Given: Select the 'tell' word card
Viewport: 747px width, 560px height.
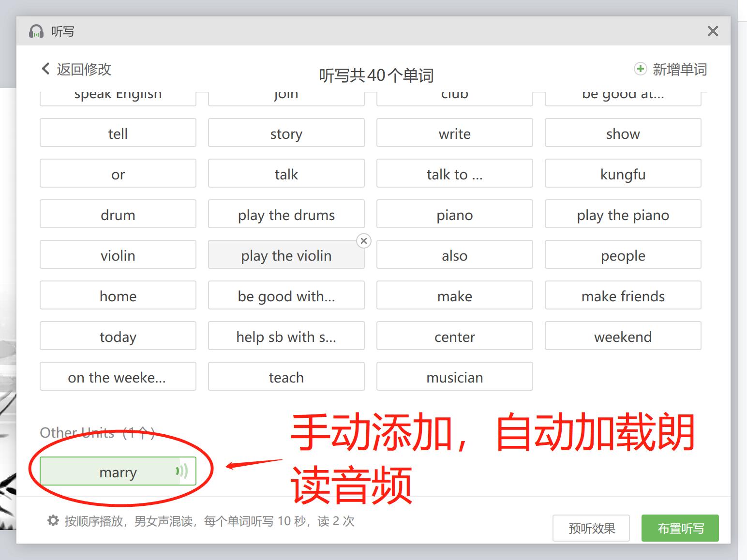Looking at the screenshot, I should [118, 133].
